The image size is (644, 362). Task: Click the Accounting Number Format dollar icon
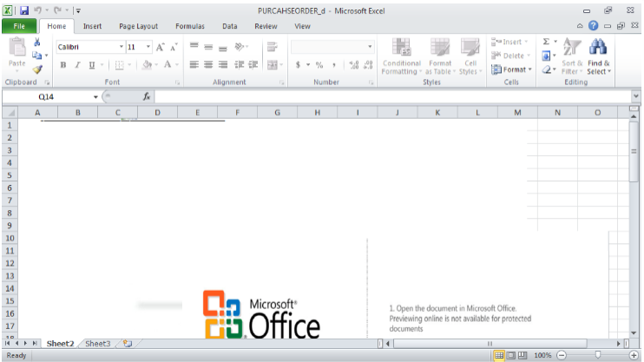[299, 64]
